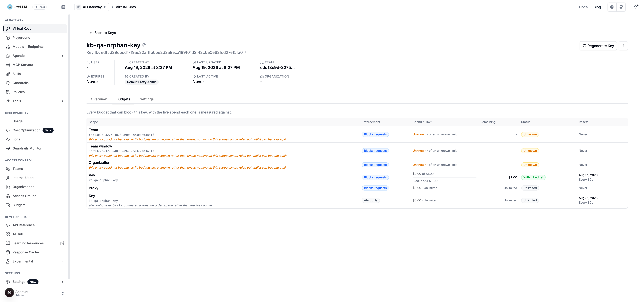Click the v1.99.0 version badge
Image resolution: width=644 pixels, height=302 pixels.
39,7
